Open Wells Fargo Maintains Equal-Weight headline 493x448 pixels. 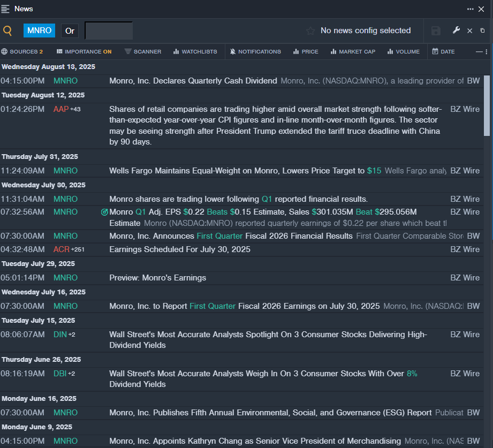click(x=245, y=171)
